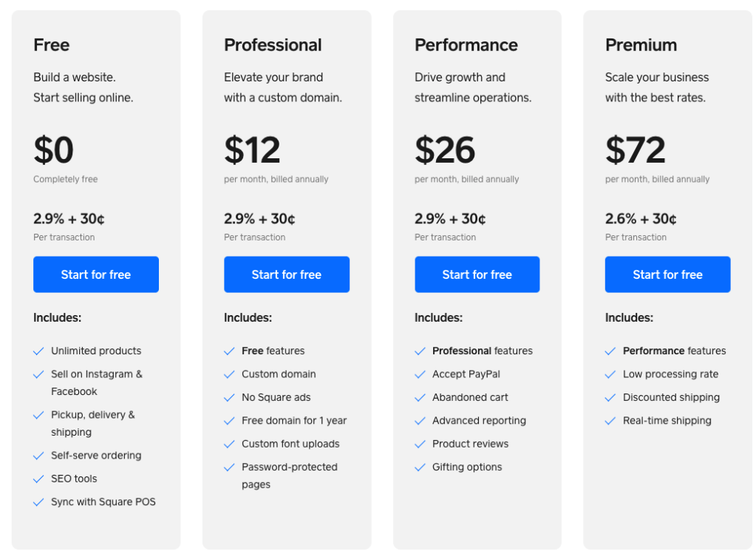Select the Free plan heading
Image resolution: width=756 pixels, height=554 pixels.
(x=51, y=45)
